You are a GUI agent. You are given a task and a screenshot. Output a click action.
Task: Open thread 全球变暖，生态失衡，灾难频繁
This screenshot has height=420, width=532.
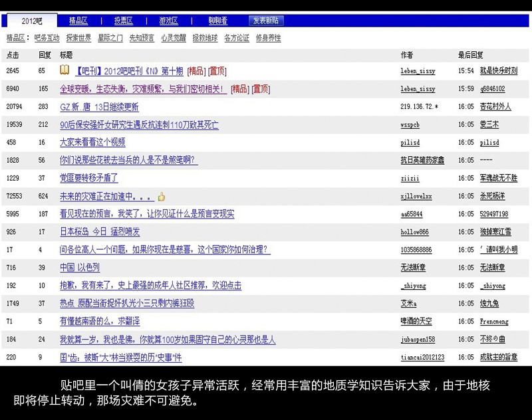click(x=143, y=89)
